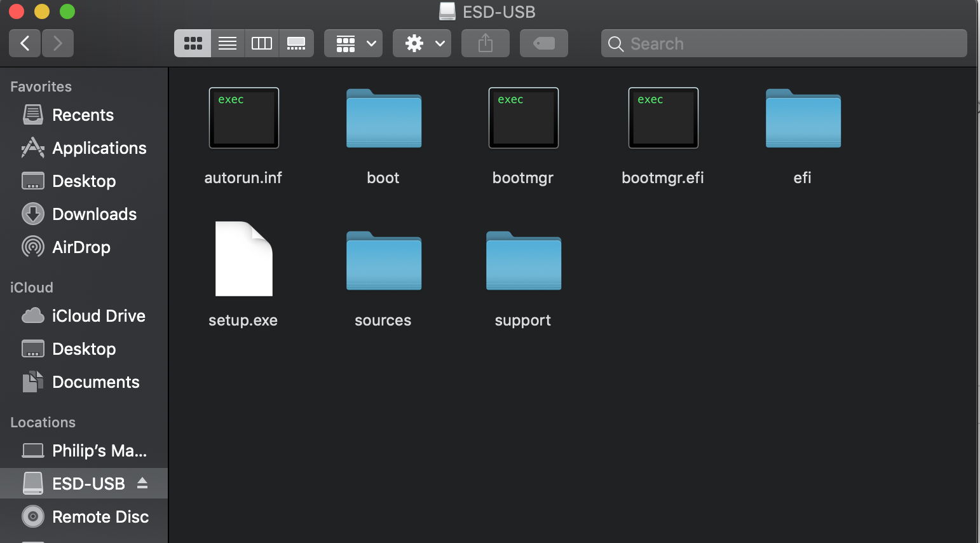Select the efi folder icon

803,118
